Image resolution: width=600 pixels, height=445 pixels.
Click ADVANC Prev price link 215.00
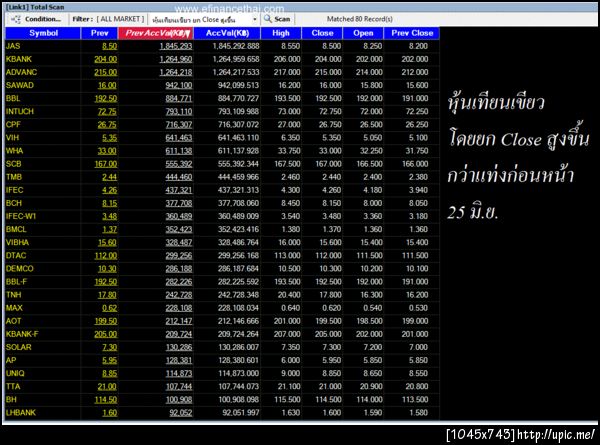[x=106, y=72]
